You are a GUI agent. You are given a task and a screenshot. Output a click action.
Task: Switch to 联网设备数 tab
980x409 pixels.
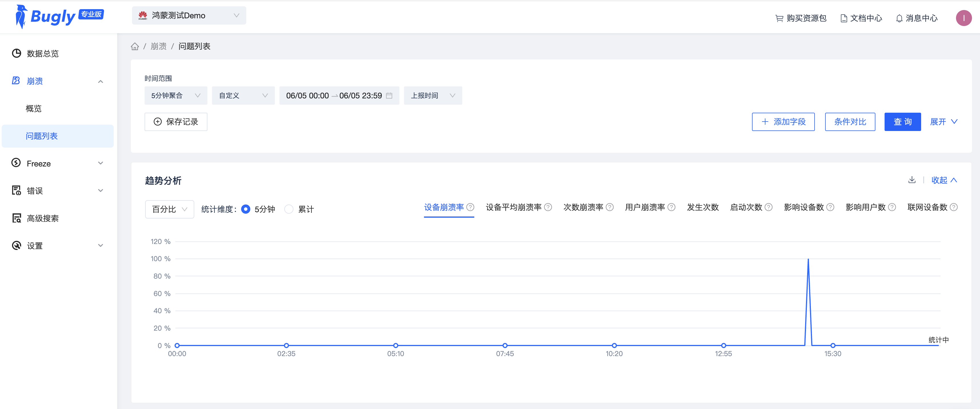(927, 207)
